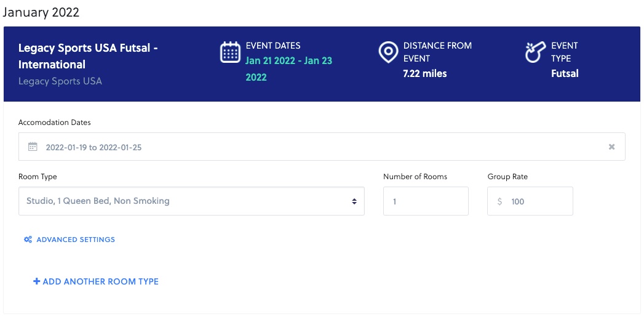This screenshot has height=319, width=644.
Task: Clear the accommodation dates with X
Action: click(x=611, y=147)
